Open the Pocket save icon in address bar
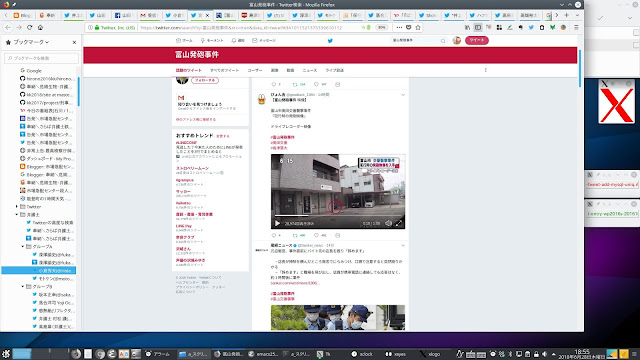 pyautogui.click(x=409, y=27)
